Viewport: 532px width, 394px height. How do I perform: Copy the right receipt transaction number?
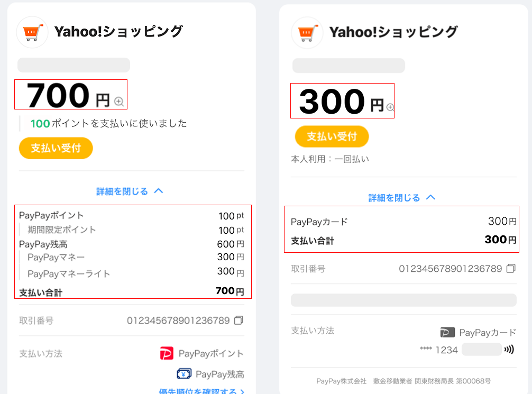pyautogui.click(x=511, y=269)
